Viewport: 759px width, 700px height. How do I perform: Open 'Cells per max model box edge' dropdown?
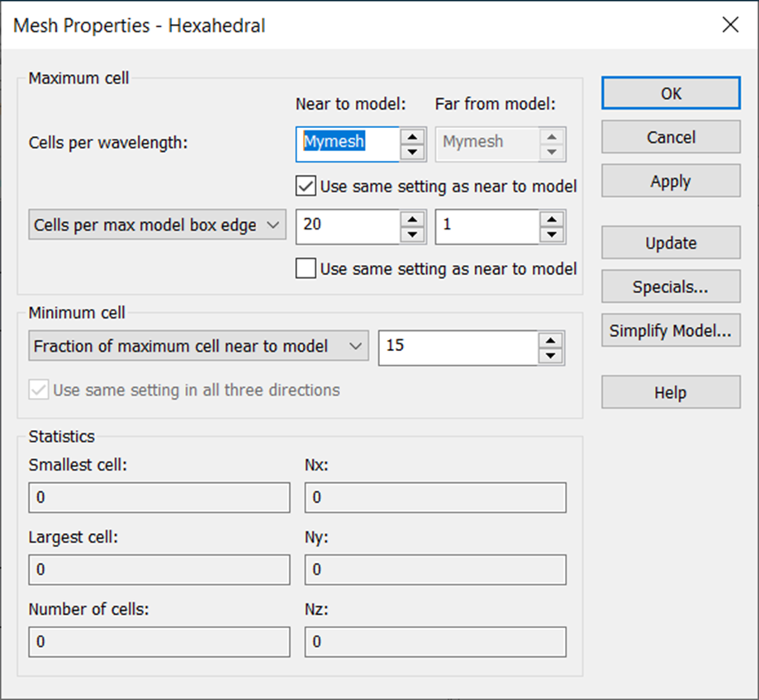click(x=157, y=225)
